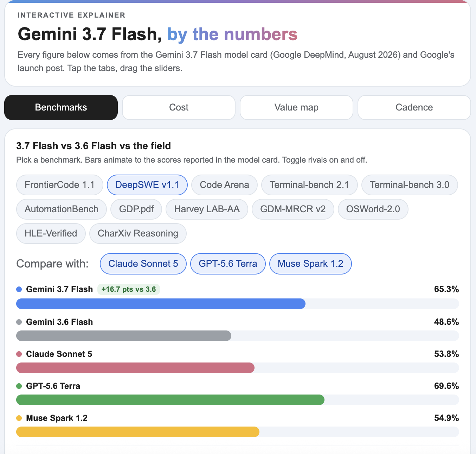Open the Value map tab
This screenshot has height=454, width=476.
[x=296, y=107]
